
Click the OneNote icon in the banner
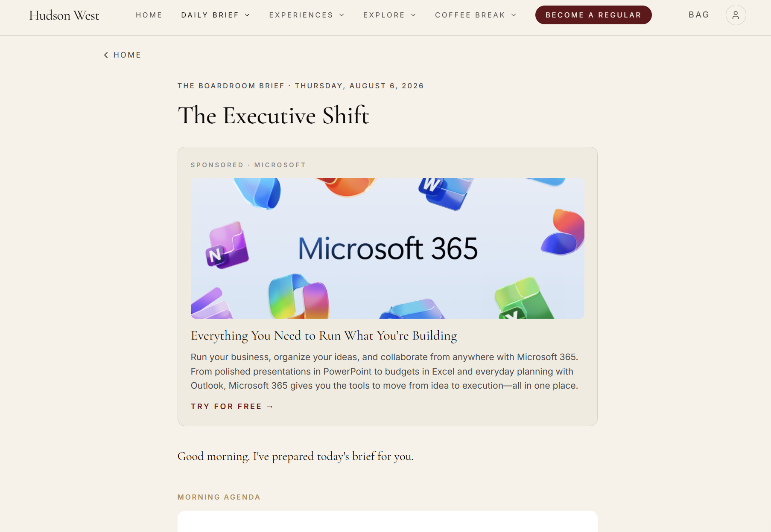[227, 245]
